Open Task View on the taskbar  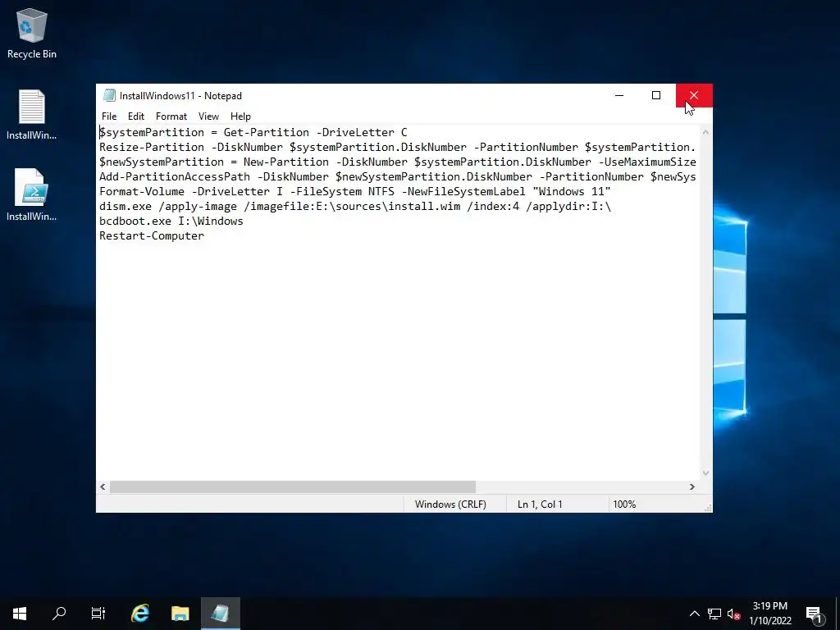coord(98,614)
